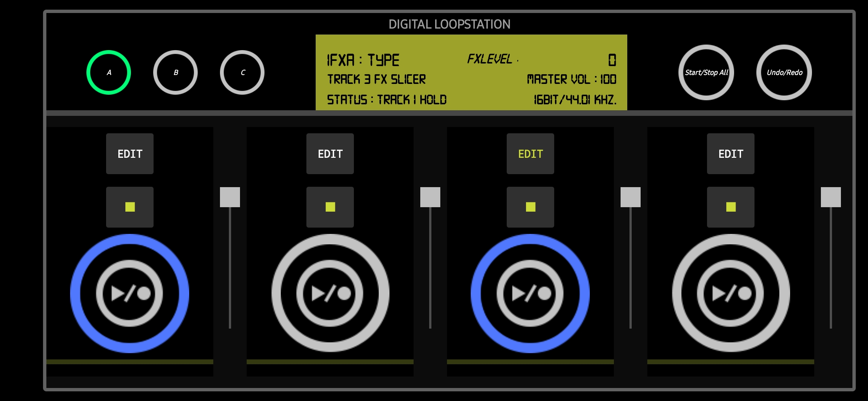Stop track 2 with yellow square
868x401 pixels.
point(330,207)
